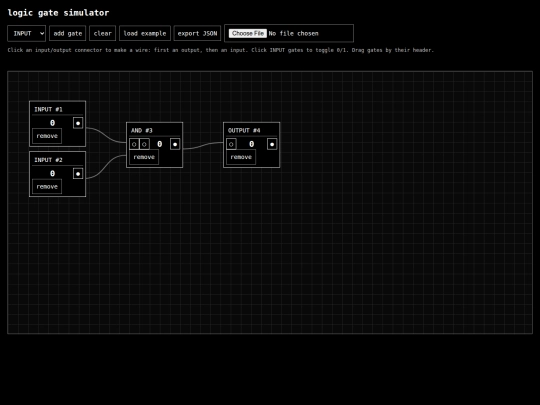Screen dimensions: 540x405
Task: Remove the INPUT #1 gate
Action: [47, 136]
